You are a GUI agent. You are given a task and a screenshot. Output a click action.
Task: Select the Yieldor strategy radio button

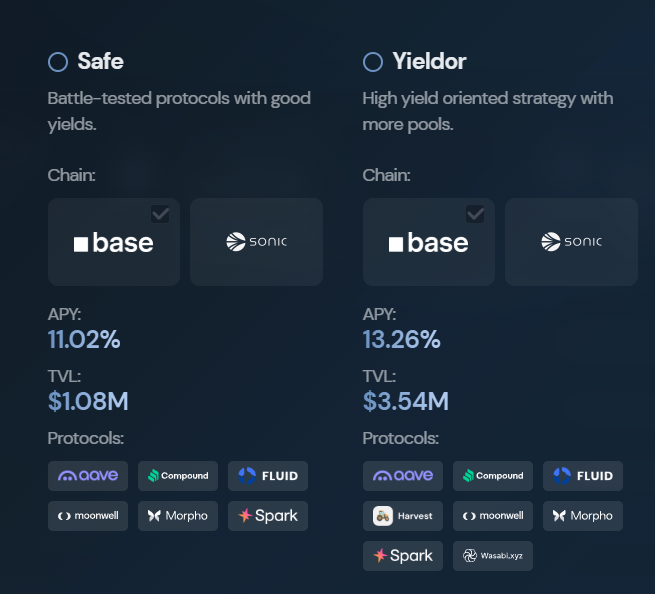[x=373, y=62]
